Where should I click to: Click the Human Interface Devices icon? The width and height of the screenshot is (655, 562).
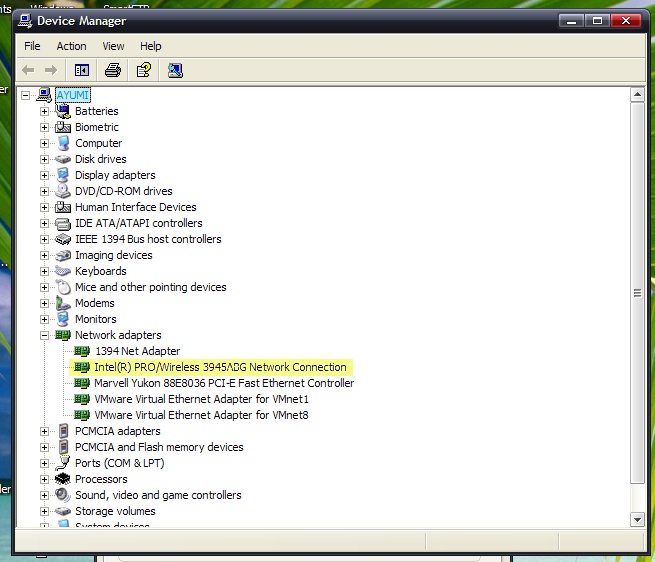[63, 207]
